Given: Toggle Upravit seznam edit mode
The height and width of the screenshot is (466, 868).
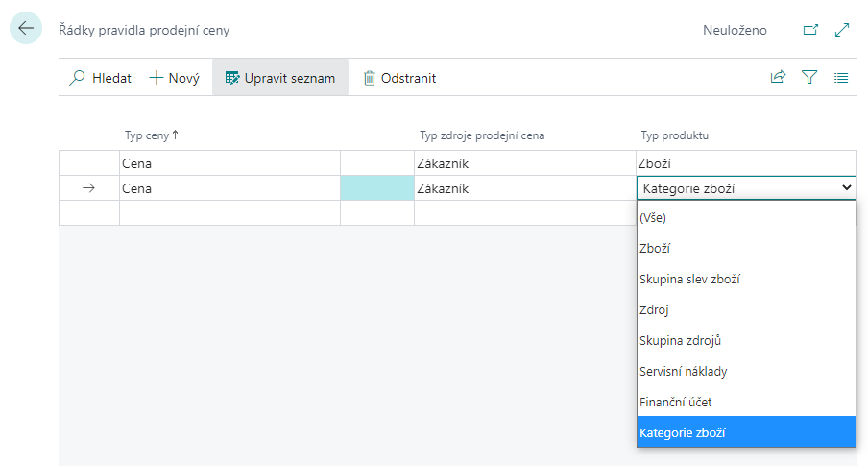Looking at the screenshot, I should 279,78.
